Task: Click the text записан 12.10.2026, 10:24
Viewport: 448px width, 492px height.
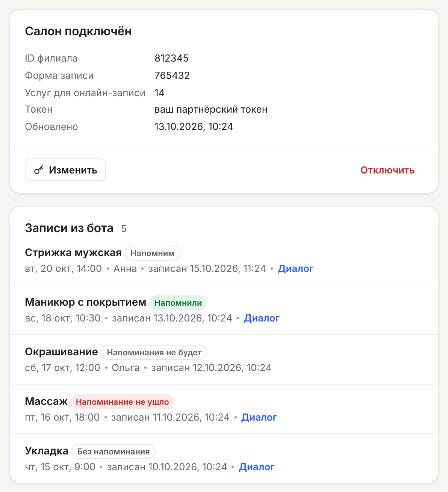Action: (x=211, y=368)
